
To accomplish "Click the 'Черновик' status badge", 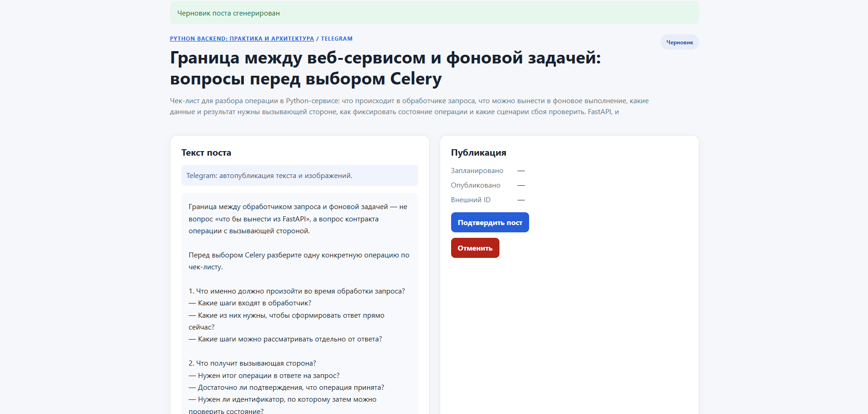I will [x=680, y=42].
